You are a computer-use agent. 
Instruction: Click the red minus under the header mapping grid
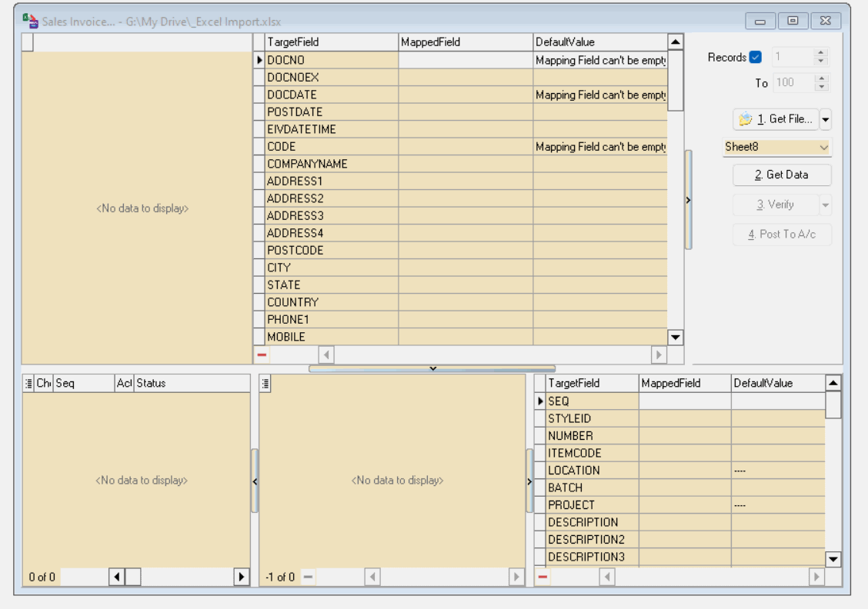point(262,355)
